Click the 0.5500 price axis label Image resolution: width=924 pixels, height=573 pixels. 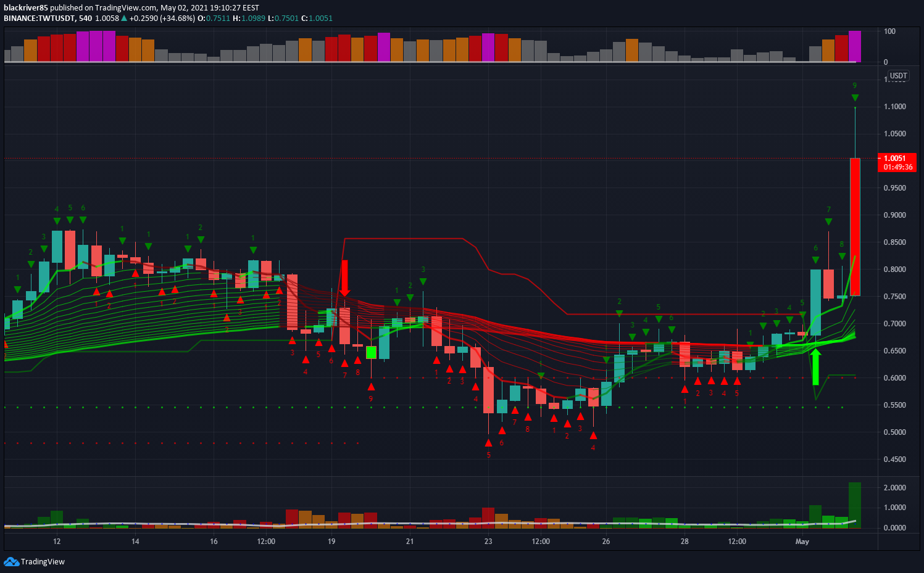(x=895, y=405)
